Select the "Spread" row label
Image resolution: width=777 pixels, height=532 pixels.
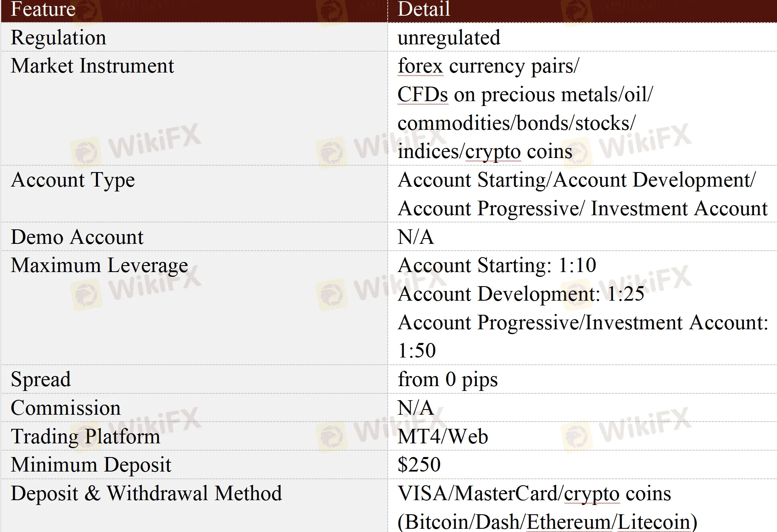41,379
